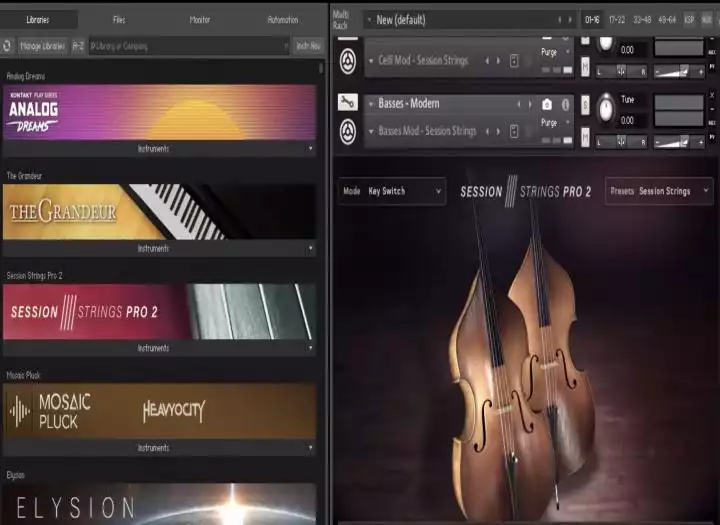Open the Mosaic Pluck Instruments arrow menu
This screenshot has height=525, width=720.
pyautogui.click(x=310, y=447)
